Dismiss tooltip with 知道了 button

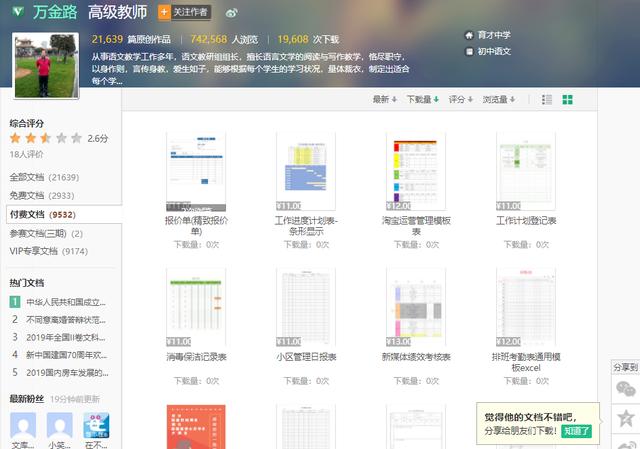pos(577,431)
